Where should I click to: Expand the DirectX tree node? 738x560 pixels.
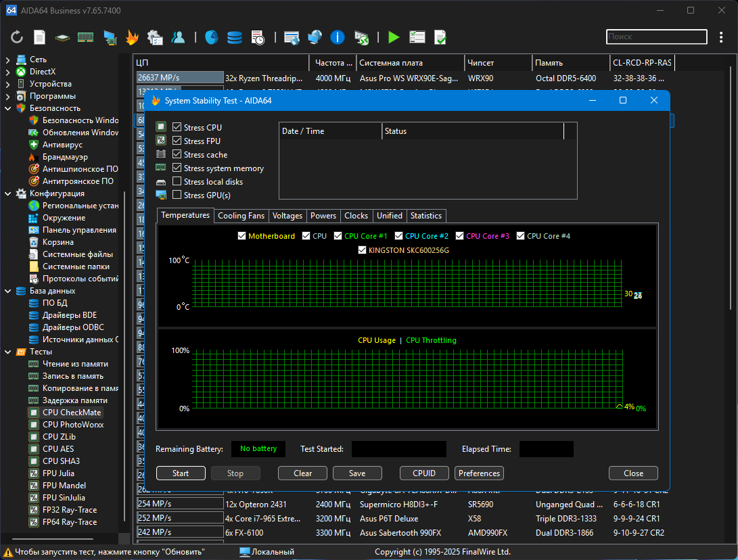coord(7,72)
